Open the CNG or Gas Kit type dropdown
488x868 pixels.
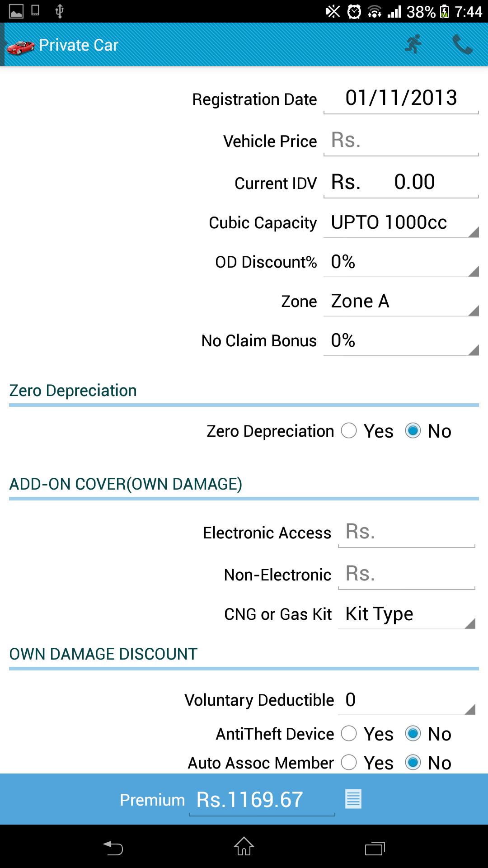407,614
